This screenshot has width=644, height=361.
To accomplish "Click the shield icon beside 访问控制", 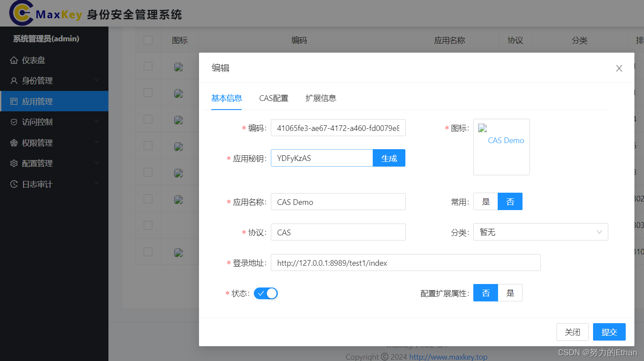I will point(14,122).
